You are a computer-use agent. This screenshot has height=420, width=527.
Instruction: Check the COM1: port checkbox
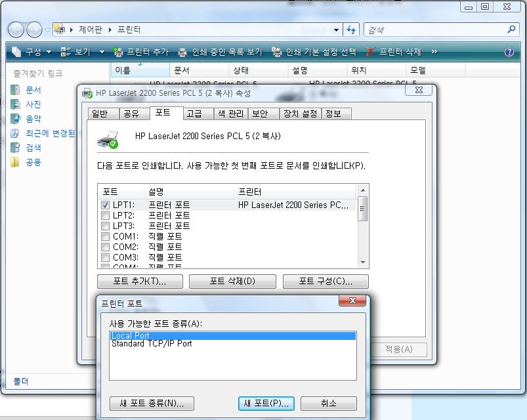105,236
